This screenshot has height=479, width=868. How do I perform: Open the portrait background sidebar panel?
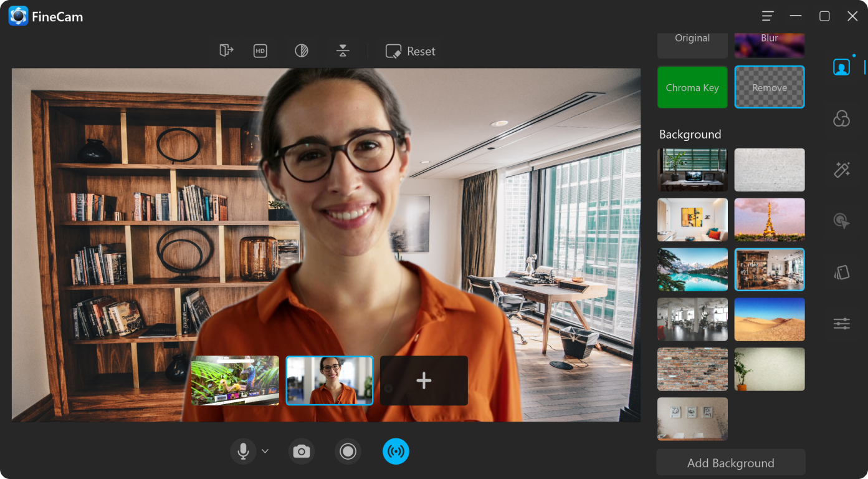[x=842, y=67]
